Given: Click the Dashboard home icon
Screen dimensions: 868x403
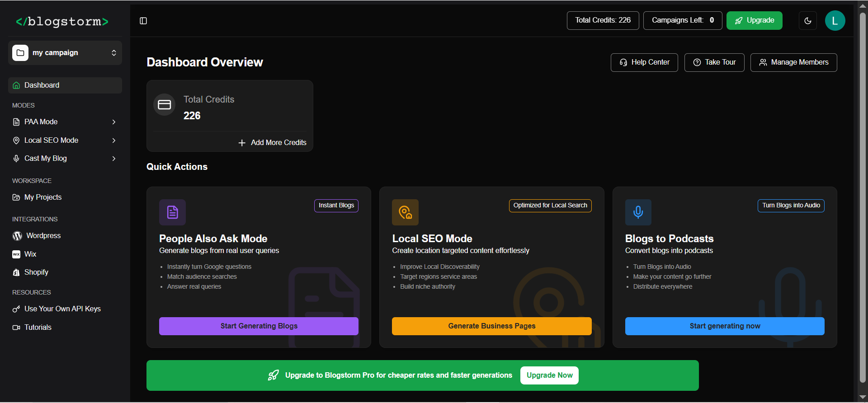Looking at the screenshot, I should [x=16, y=85].
